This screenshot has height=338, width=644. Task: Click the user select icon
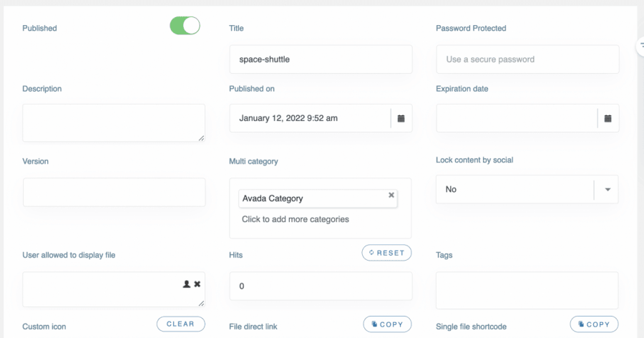[x=187, y=284]
